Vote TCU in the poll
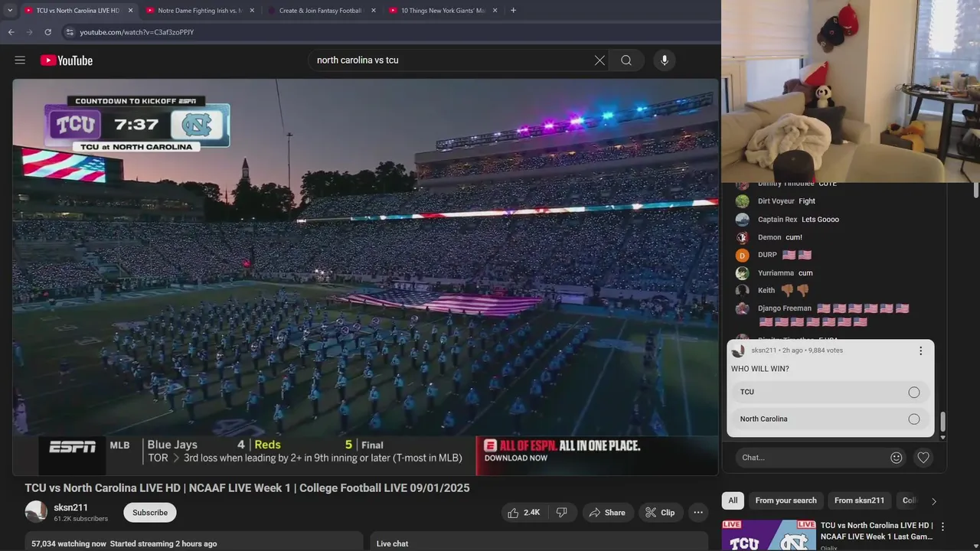 [830, 392]
